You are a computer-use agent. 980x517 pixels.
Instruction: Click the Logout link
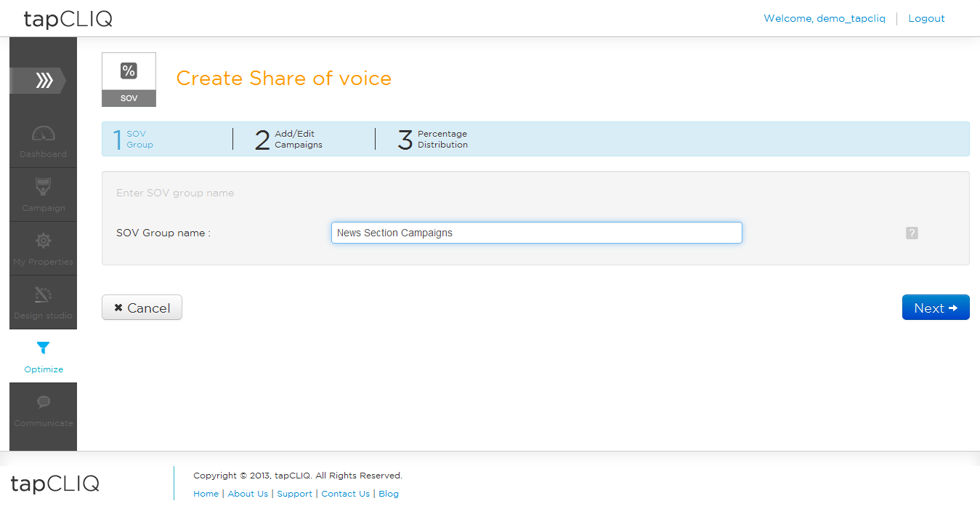click(x=926, y=18)
